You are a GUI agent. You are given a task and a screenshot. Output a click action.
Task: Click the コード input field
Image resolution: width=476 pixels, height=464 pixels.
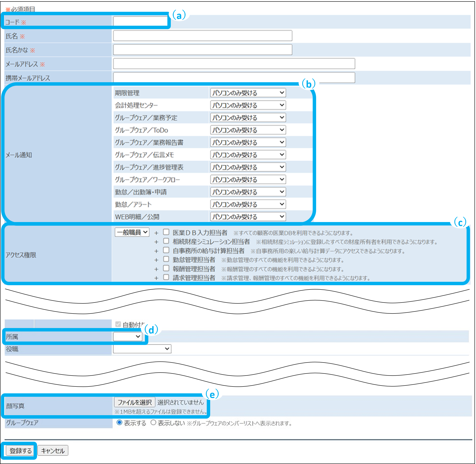140,21
